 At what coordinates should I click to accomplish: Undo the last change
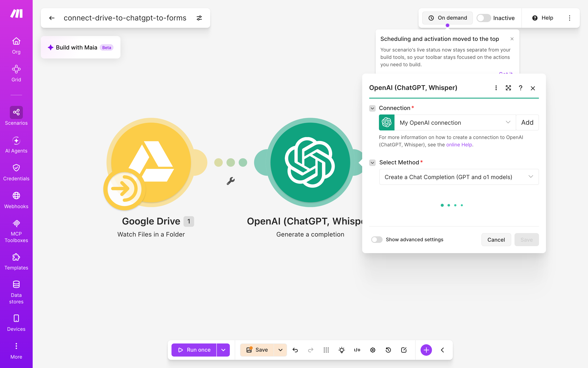[x=295, y=350]
